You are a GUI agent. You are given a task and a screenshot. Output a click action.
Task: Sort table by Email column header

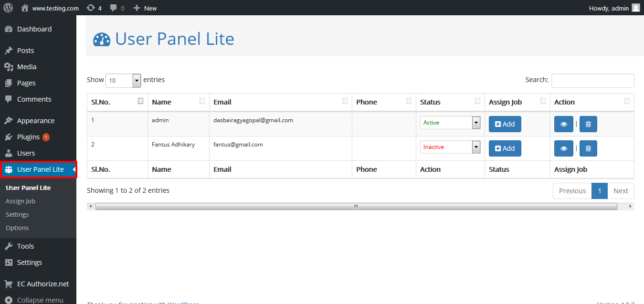pos(281,102)
